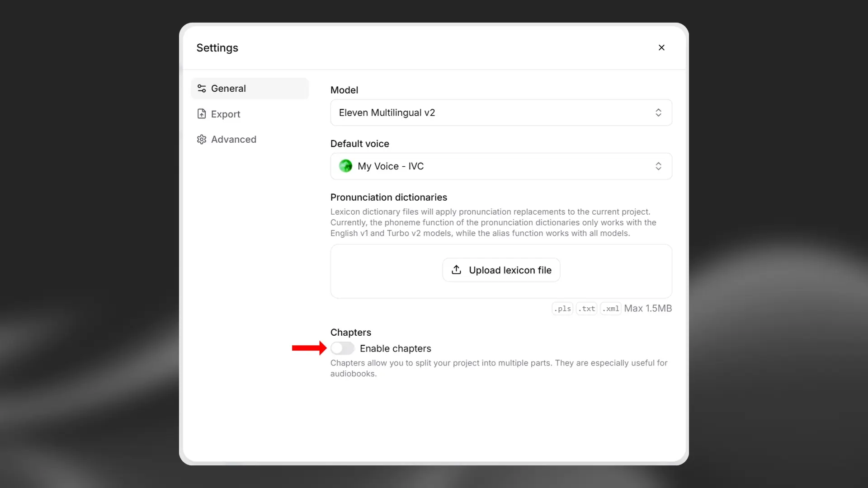Click the My Voice green avatar icon
Image resolution: width=868 pixels, height=488 pixels.
coord(346,166)
